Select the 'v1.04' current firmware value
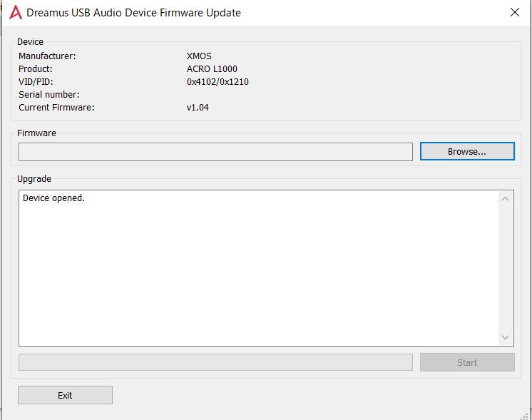532x420 pixels. (x=198, y=108)
